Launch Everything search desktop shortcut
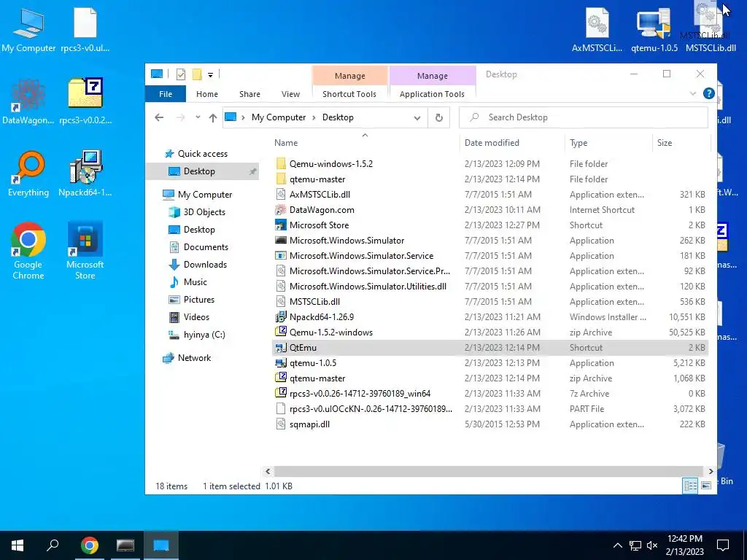 28,174
